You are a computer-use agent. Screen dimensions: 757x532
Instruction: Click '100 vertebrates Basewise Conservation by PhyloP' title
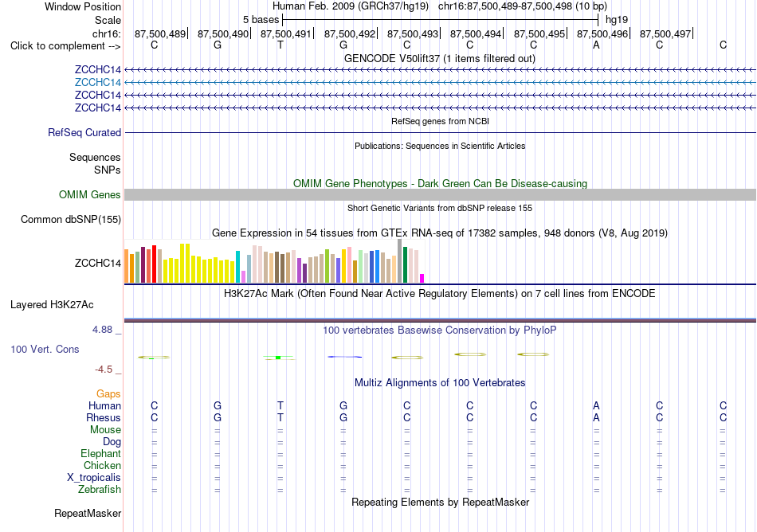(440, 331)
